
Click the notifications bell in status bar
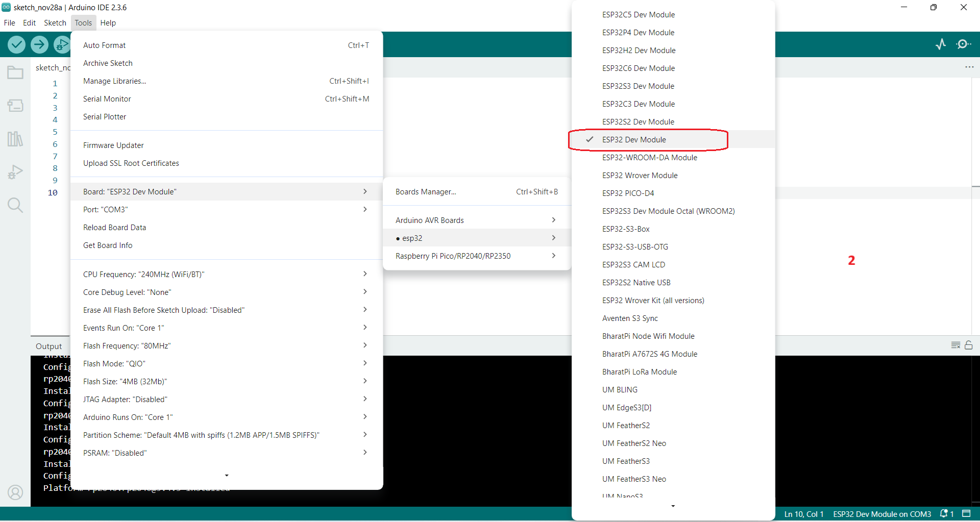947,514
